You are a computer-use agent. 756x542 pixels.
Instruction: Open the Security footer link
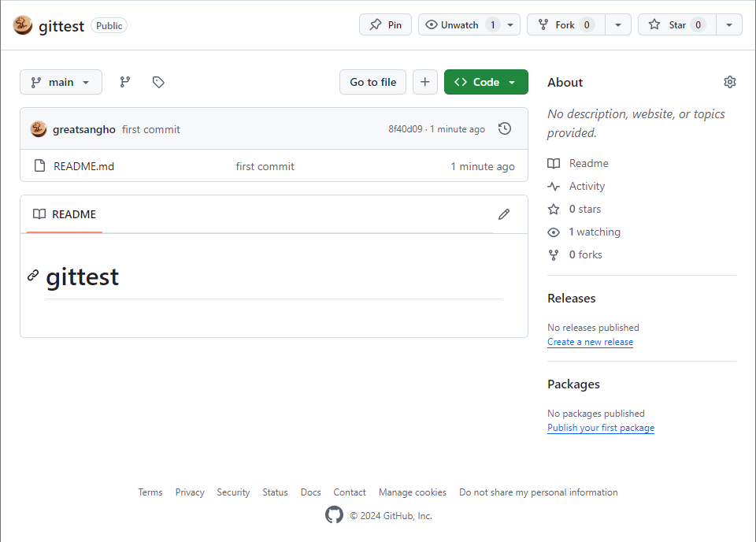click(x=233, y=492)
